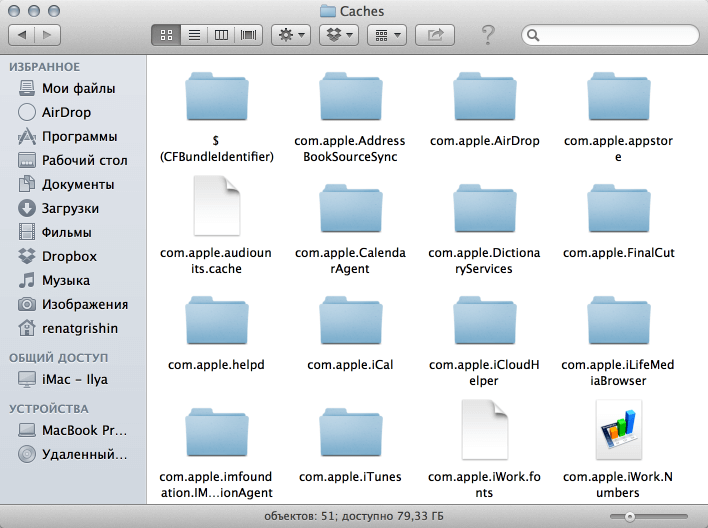Open the com.apple.iWork.Numbers icon
Screen dimensions: 708x528
pos(618,429)
